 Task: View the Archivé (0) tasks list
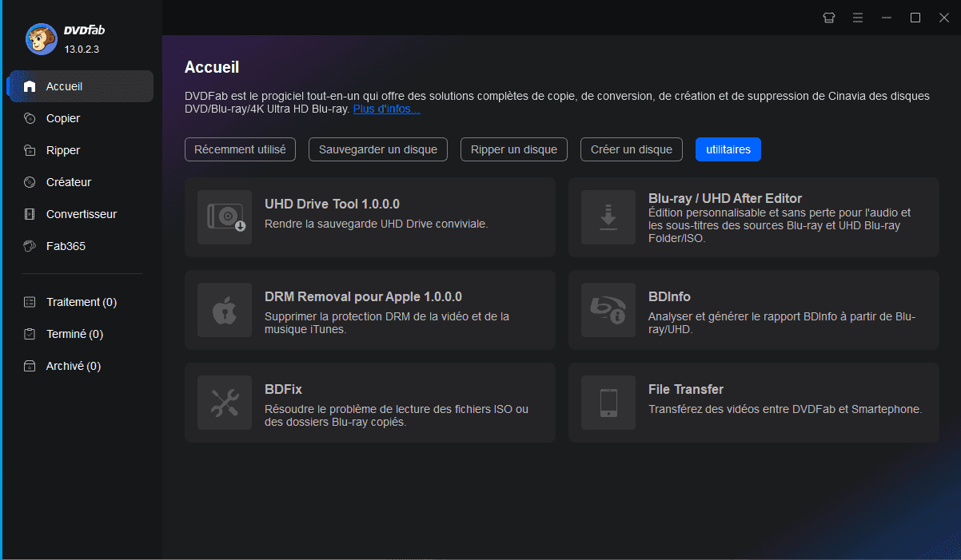coord(80,366)
